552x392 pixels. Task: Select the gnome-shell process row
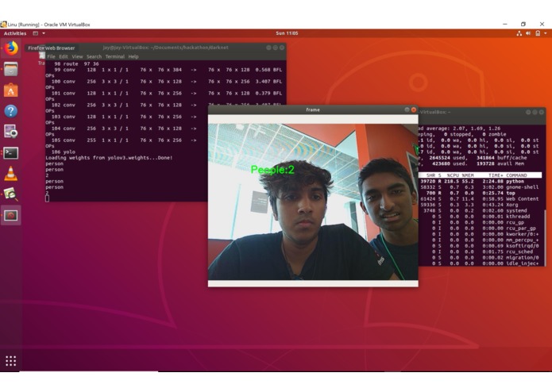pyautogui.click(x=480, y=187)
